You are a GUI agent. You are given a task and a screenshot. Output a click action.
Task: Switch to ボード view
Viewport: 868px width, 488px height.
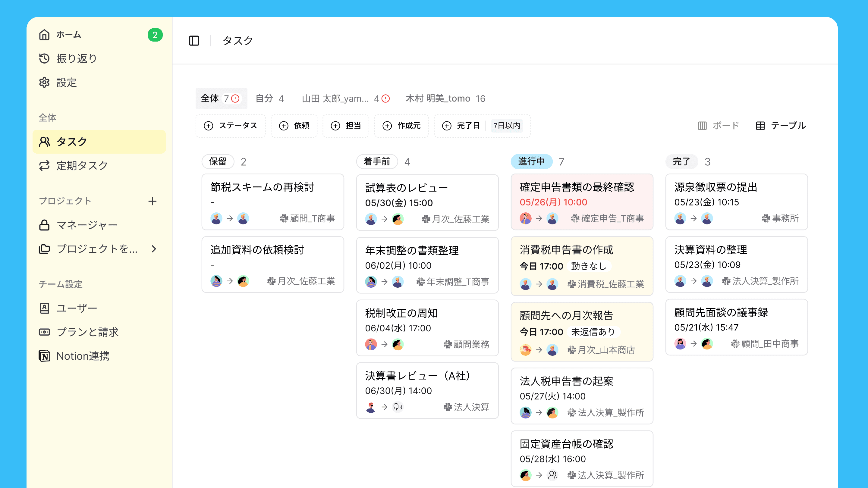(718, 126)
